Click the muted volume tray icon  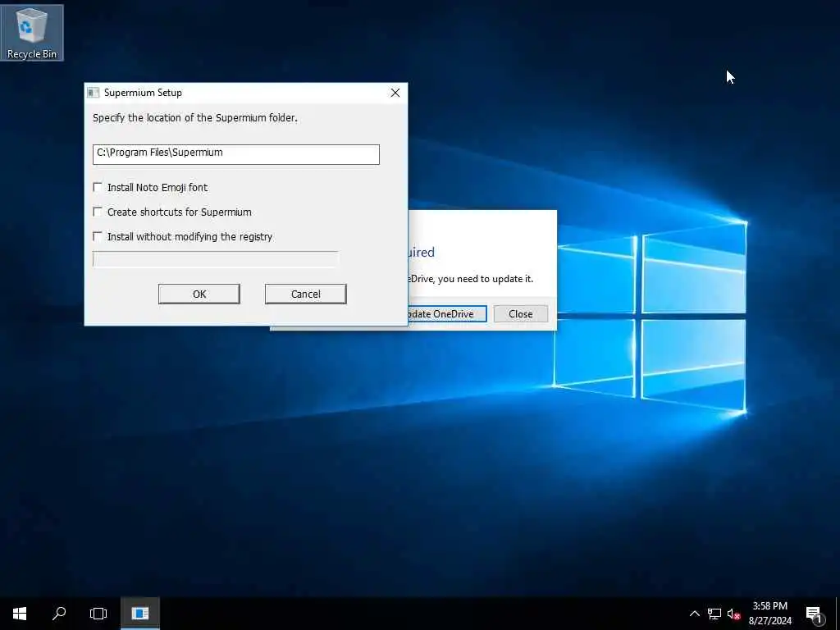[734, 614]
